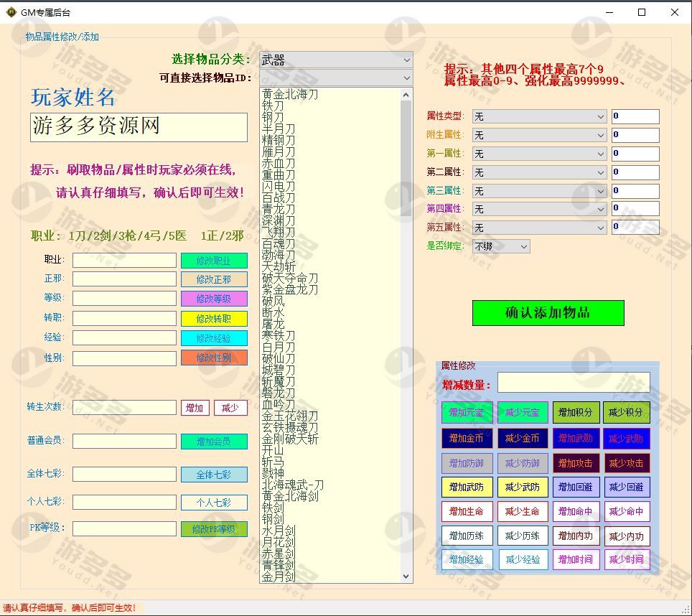The image size is (692, 616).
Task: Click the 增加经验 button
Action: (x=467, y=559)
